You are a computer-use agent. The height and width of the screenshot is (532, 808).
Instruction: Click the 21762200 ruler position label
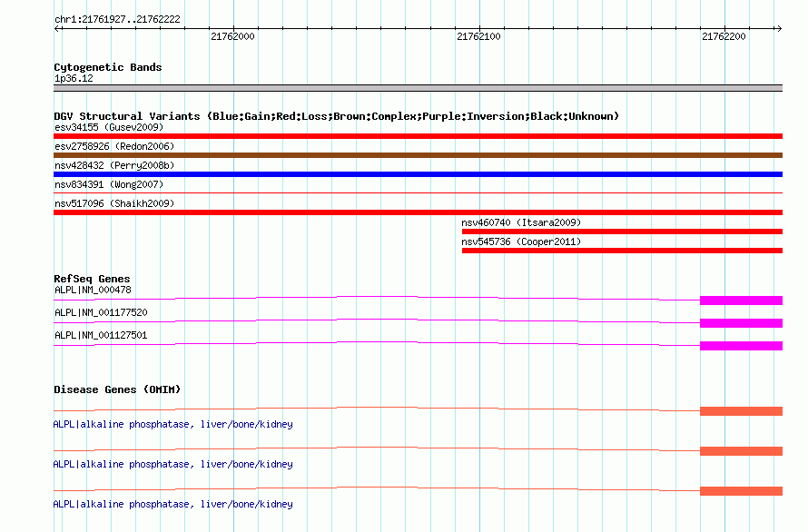click(724, 36)
